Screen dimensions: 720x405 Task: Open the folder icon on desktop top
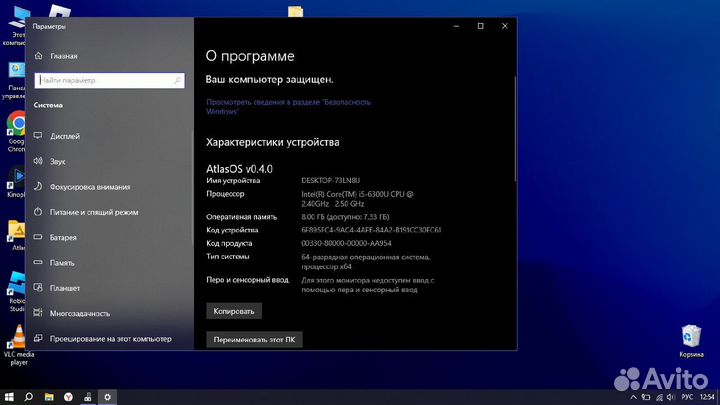coord(295,11)
